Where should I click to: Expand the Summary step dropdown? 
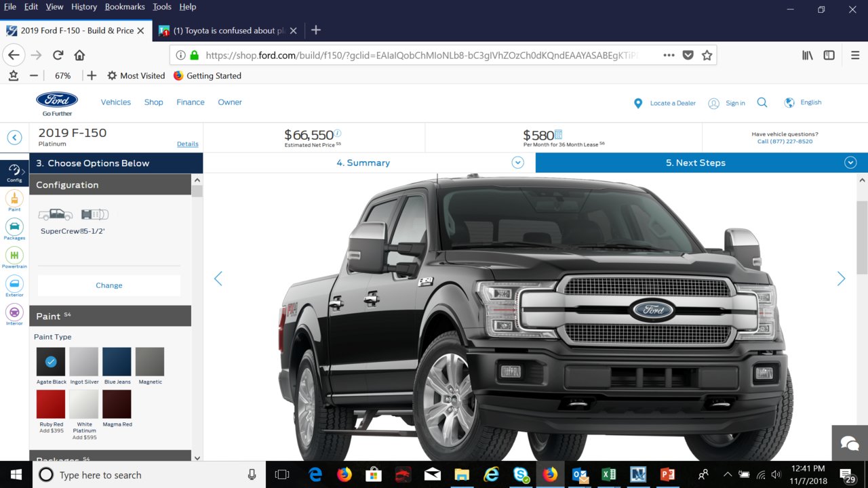click(518, 163)
